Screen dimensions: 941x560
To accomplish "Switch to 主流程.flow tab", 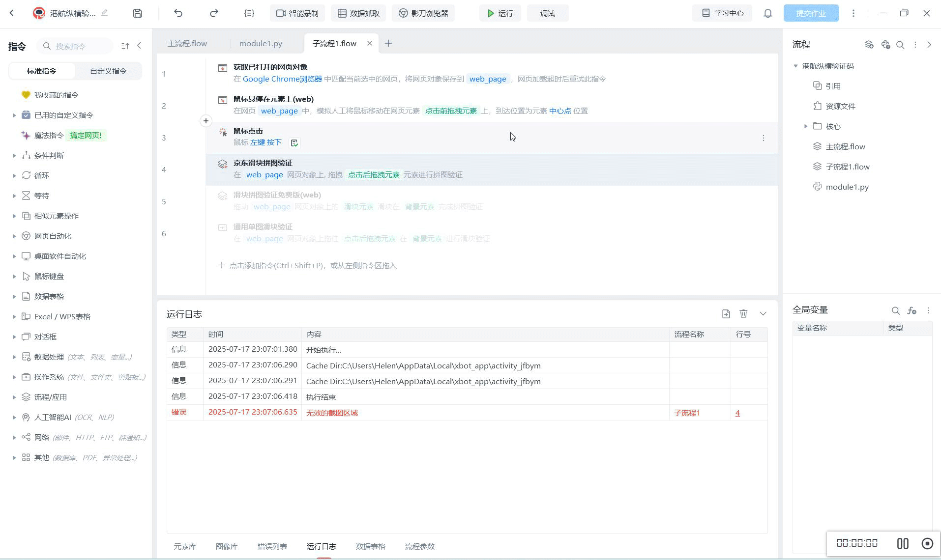I will pos(187,44).
